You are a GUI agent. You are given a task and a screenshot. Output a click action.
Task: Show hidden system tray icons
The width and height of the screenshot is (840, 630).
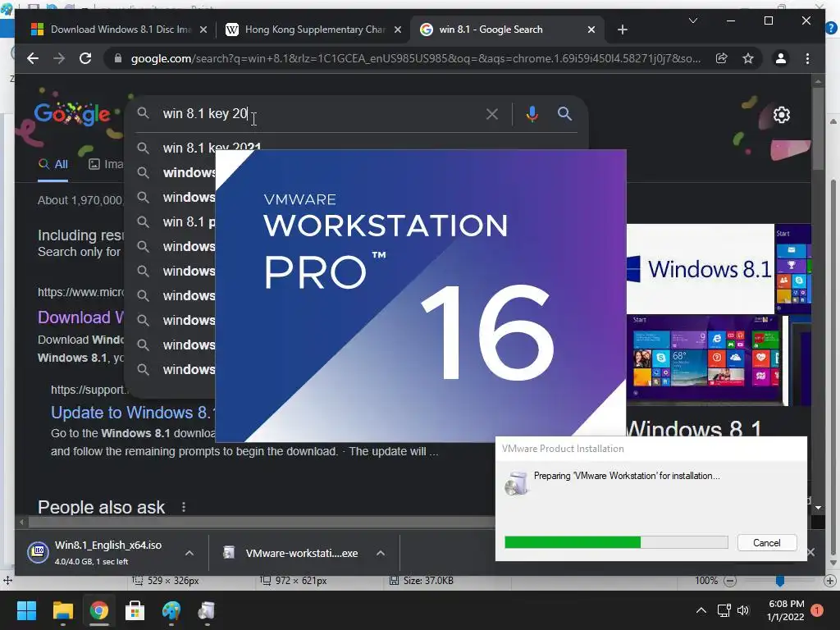click(701, 610)
